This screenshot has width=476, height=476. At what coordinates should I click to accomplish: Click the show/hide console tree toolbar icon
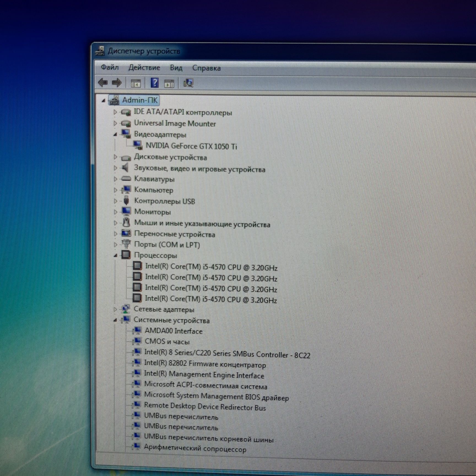point(136,83)
